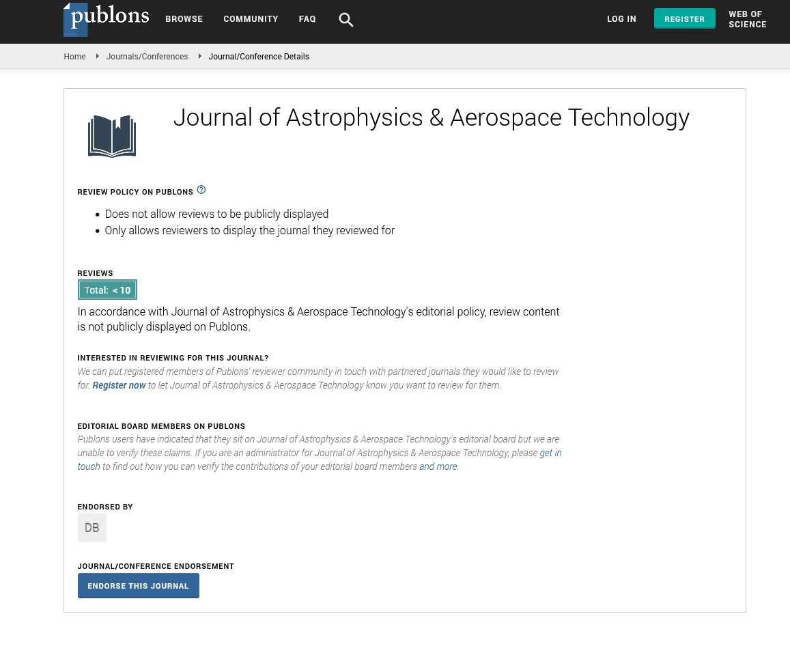Open the Browse menu

click(x=184, y=19)
